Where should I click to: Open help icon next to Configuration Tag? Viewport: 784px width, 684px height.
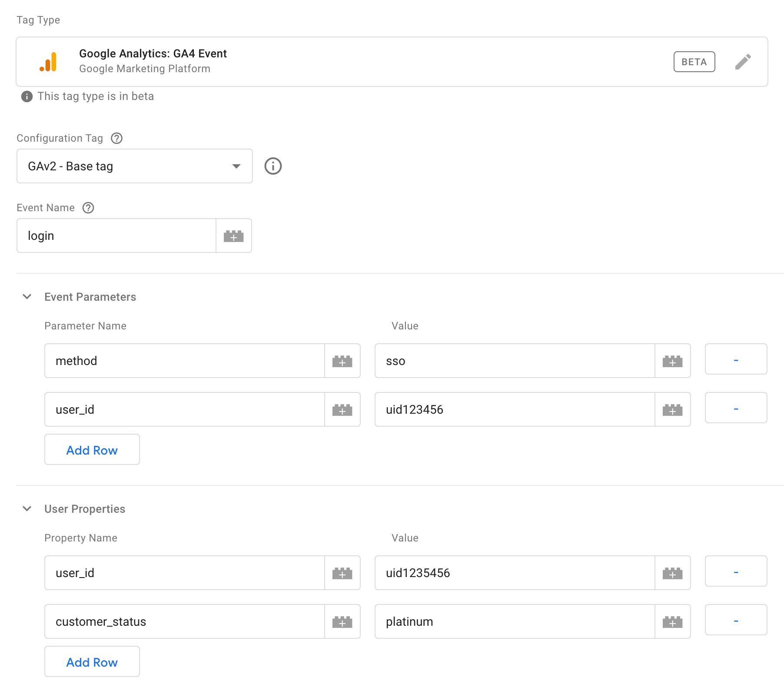coord(116,138)
